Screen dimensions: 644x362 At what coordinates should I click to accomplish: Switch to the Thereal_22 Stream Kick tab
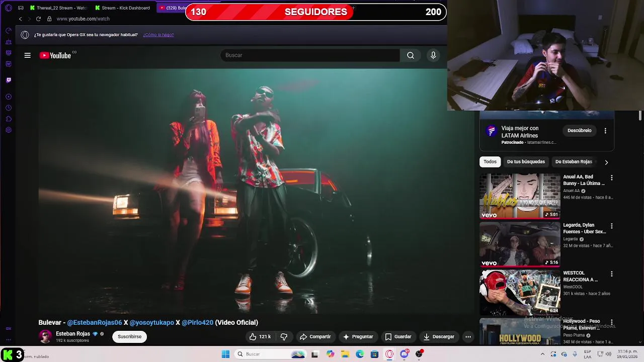click(x=58, y=8)
